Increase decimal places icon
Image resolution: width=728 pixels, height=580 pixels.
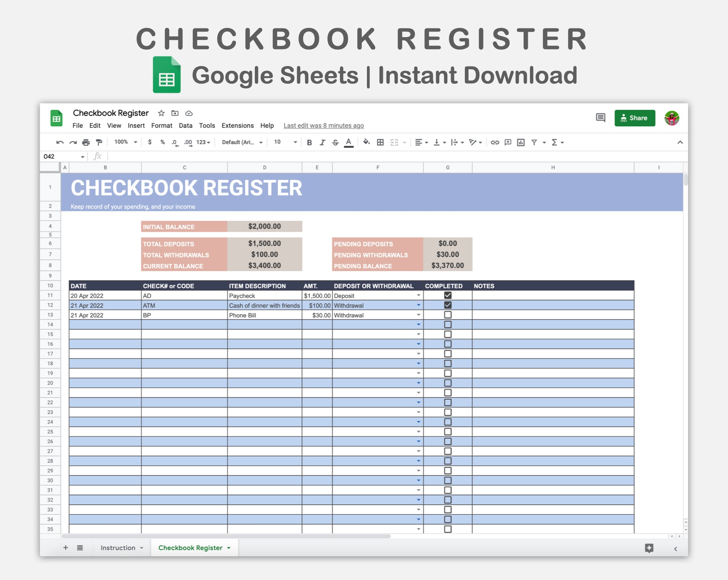[x=188, y=142]
